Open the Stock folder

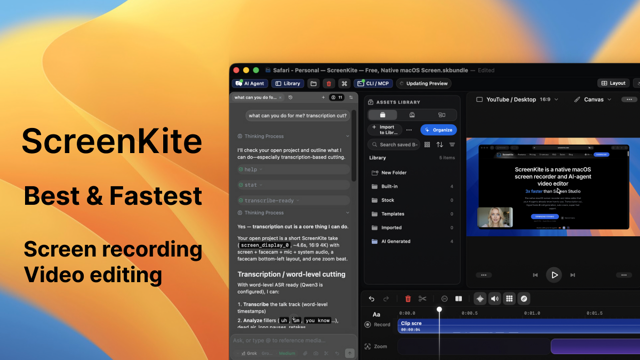click(412, 200)
